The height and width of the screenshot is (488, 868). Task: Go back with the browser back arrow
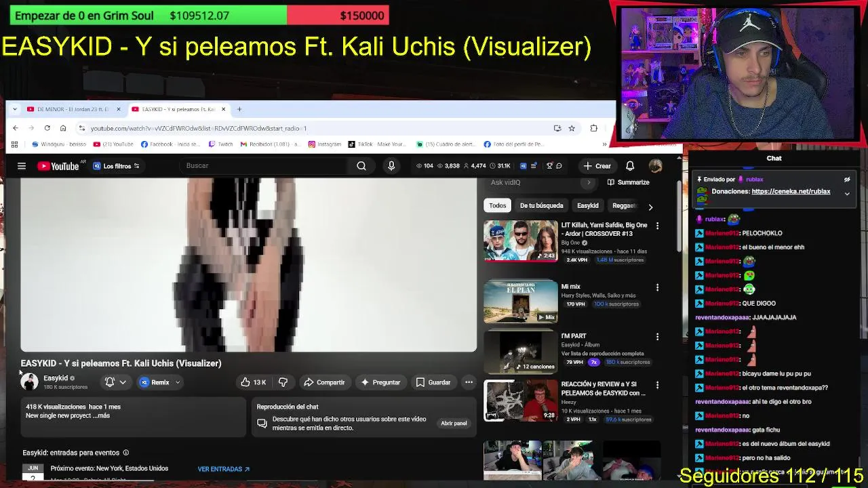click(x=15, y=128)
